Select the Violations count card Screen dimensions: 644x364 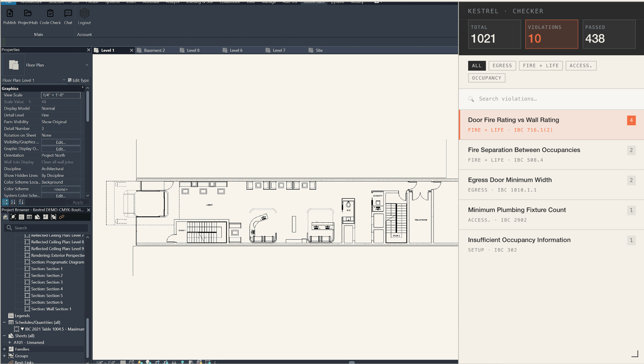coord(552,34)
